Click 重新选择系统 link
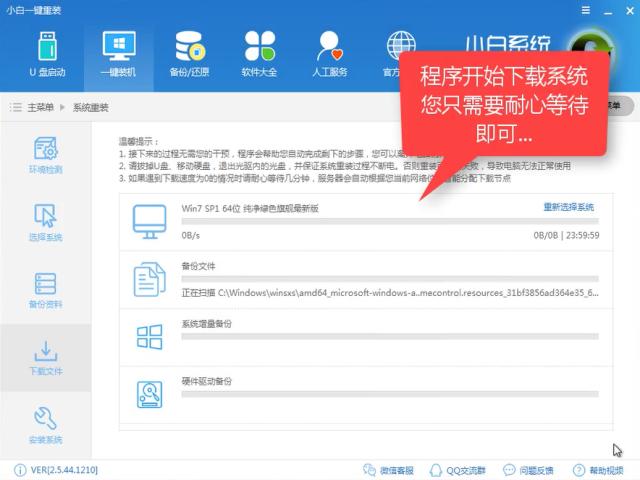Viewport: 640px width, 480px height. click(x=568, y=207)
